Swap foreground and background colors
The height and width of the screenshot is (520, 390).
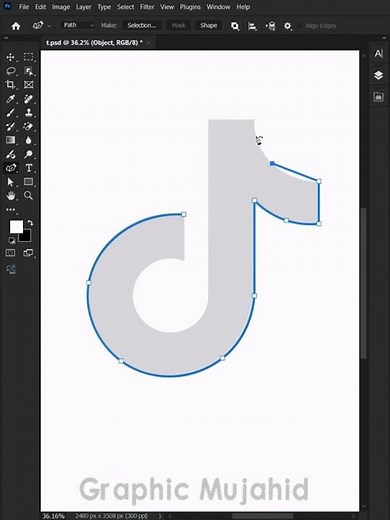30,223
